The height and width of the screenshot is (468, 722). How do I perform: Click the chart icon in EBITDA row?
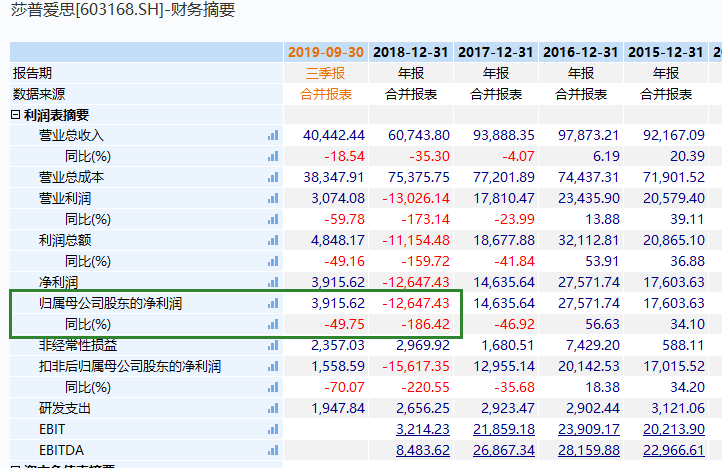(x=272, y=450)
